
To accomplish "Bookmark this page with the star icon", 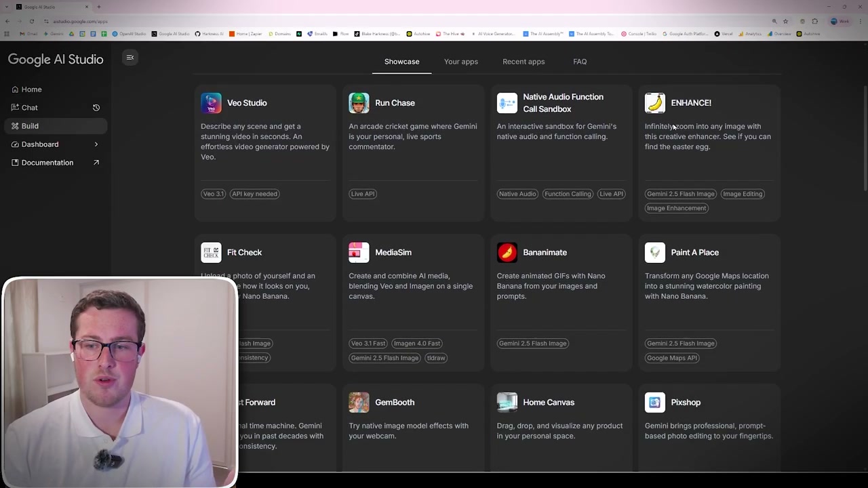I will pos(785,21).
